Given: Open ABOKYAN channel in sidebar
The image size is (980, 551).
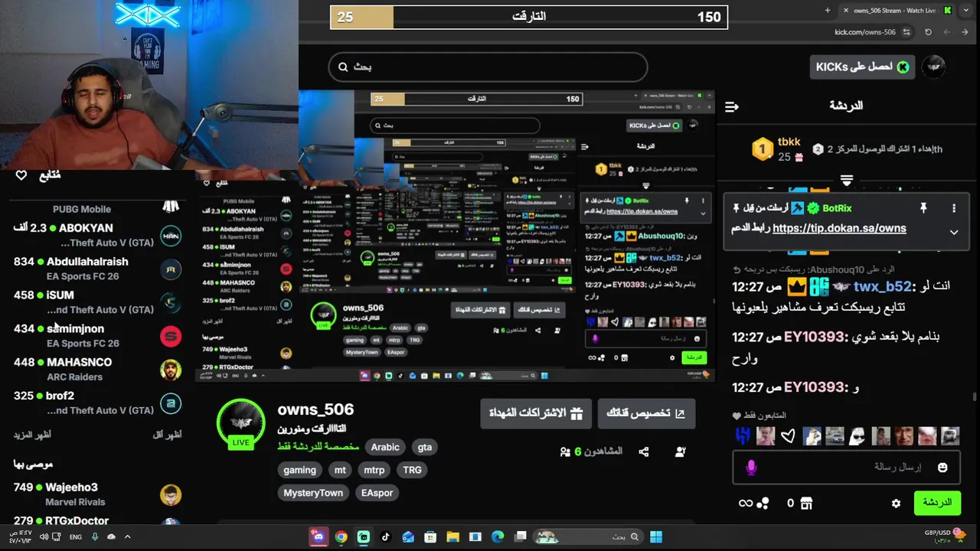Looking at the screenshot, I should point(98,235).
